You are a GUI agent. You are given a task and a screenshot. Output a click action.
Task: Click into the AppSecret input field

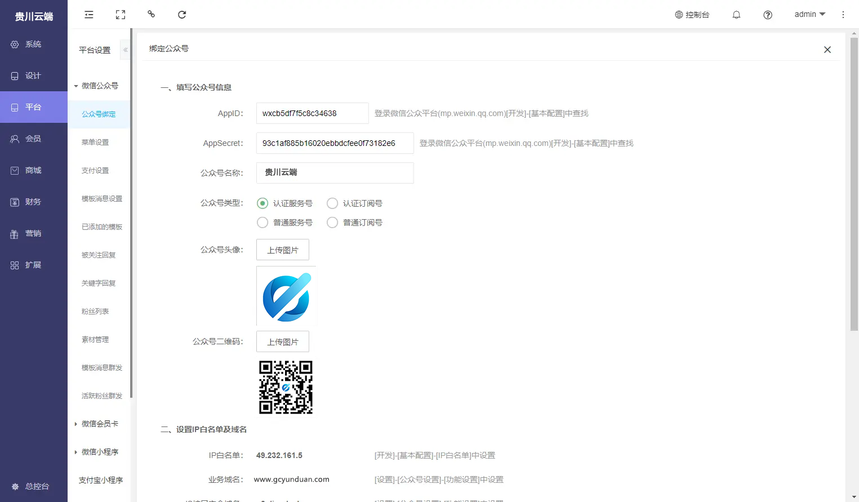(x=335, y=143)
